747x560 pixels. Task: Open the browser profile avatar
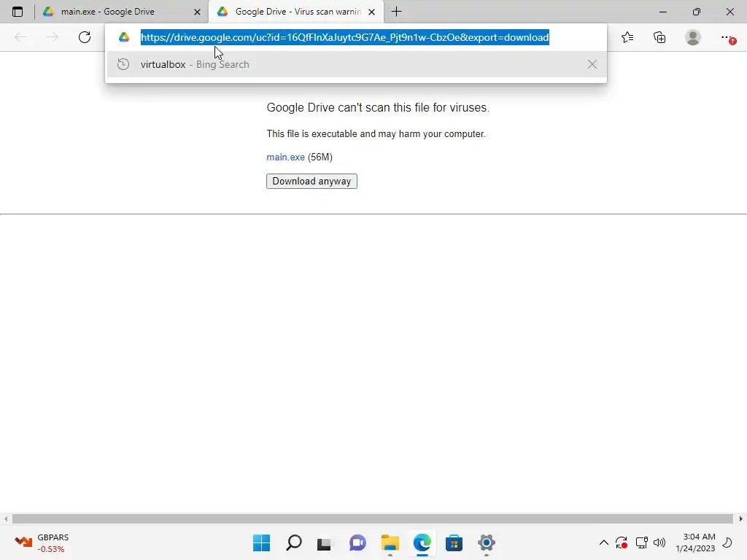(693, 37)
